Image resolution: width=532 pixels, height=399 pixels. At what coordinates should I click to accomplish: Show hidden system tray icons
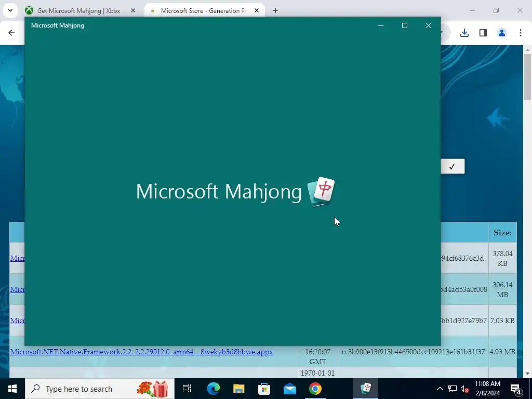440,389
